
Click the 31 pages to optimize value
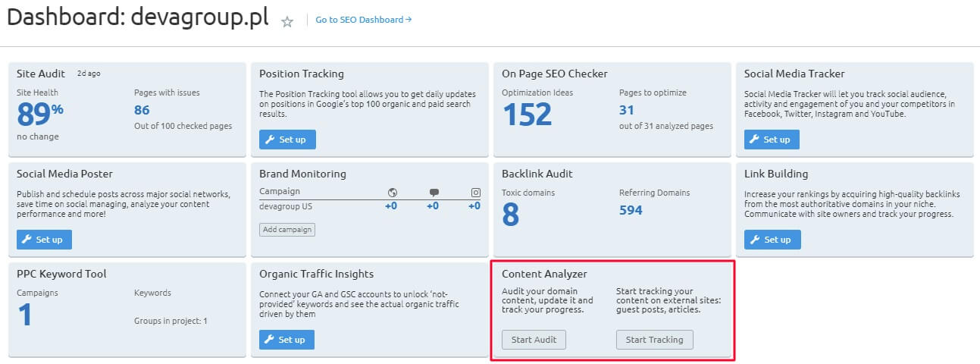(626, 110)
